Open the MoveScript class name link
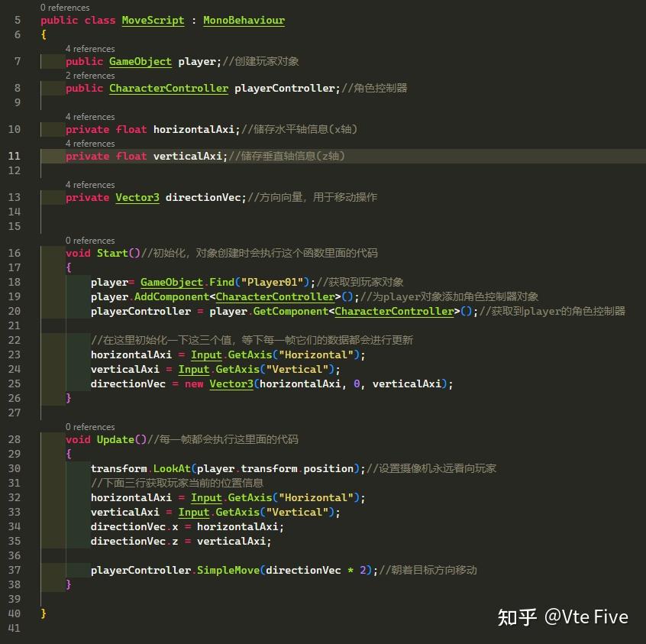 click(153, 20)
